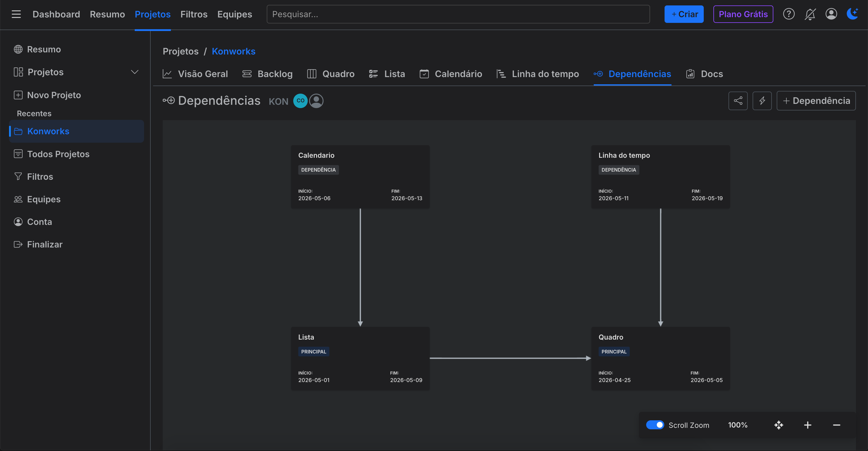Click the Recentes heading in sidebar
The image size is (868, 451).
point(34,114)
